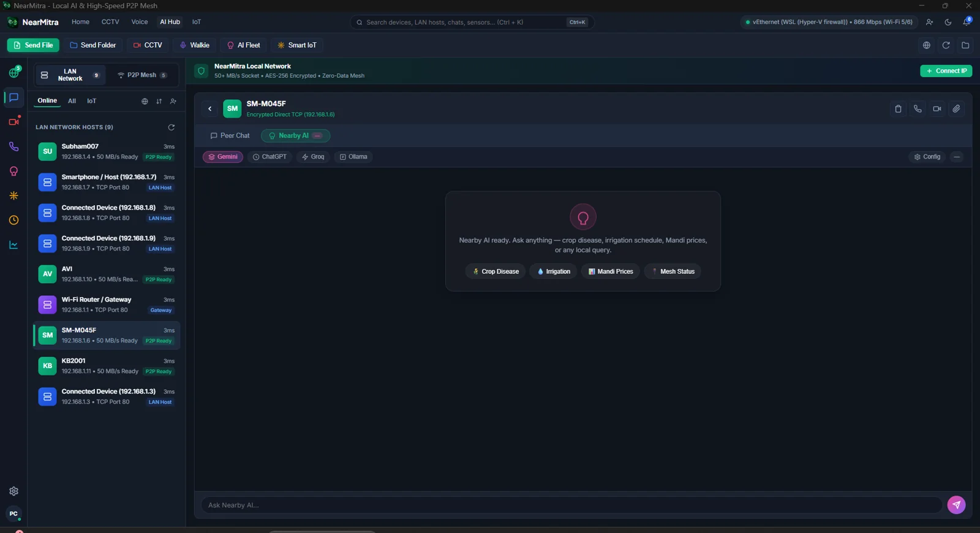Select the Ollama AI provider
Screen dimensions: 980x533
(x=353, y=157)
